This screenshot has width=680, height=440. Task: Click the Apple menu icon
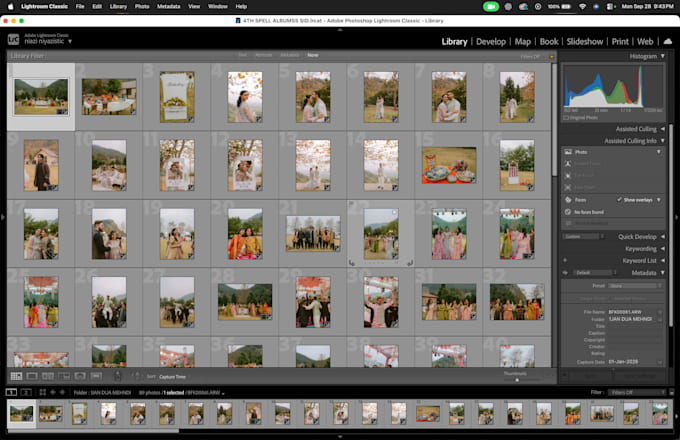coord(10,7)
